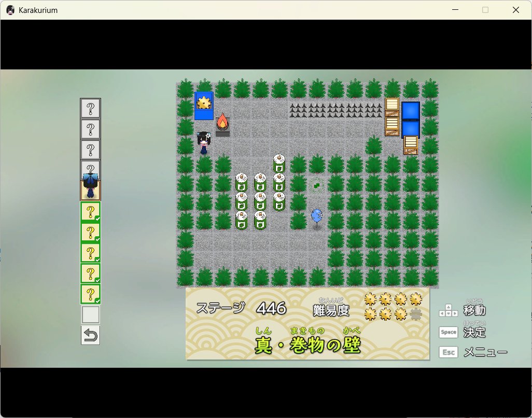Click the メニュー label
532x418 pixels.
pos(485,352)
